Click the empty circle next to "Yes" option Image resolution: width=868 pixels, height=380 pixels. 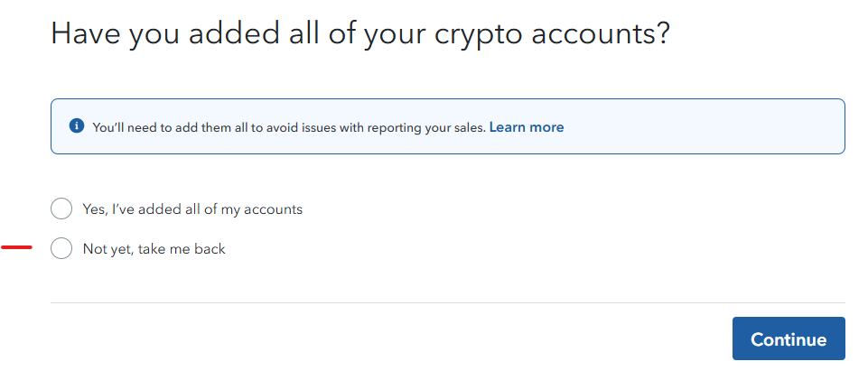tap(61, 209)
